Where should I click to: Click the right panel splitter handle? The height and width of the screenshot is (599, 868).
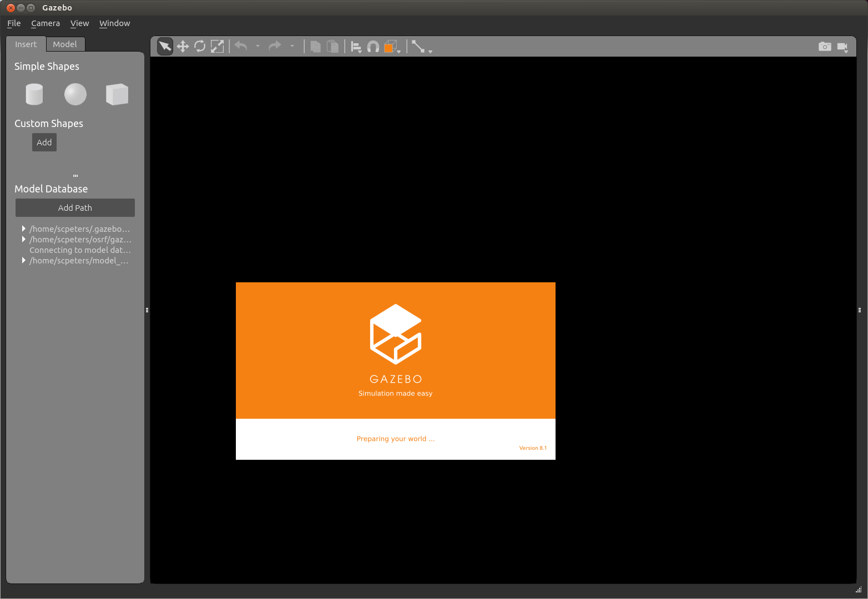pyautogui.click(x=859, y=310)
